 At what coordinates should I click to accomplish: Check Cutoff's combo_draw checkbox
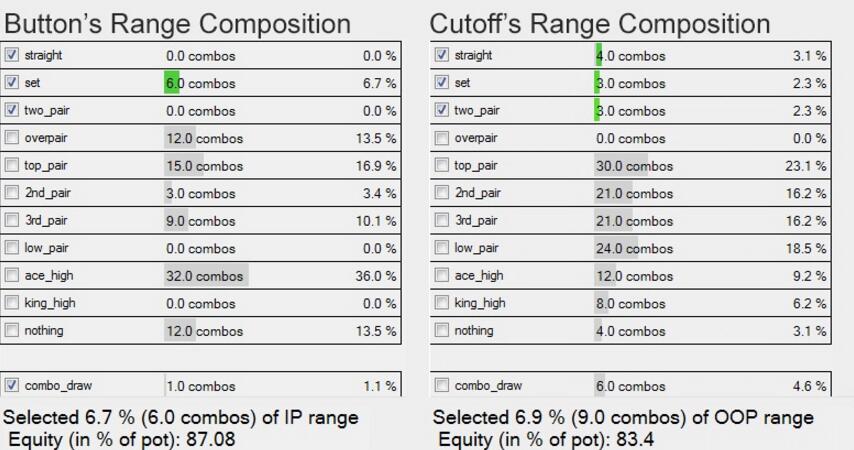[442, 385]
